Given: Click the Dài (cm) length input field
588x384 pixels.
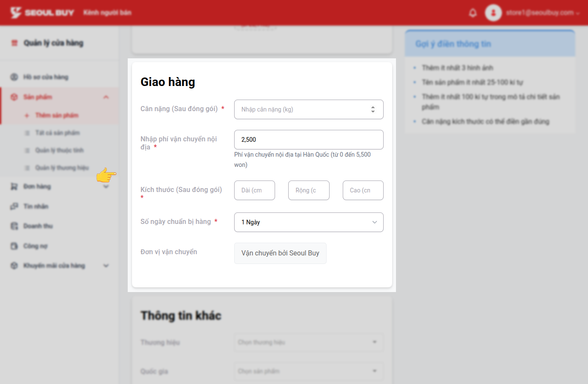Looking at the screenshot, I should pos(254,190).
